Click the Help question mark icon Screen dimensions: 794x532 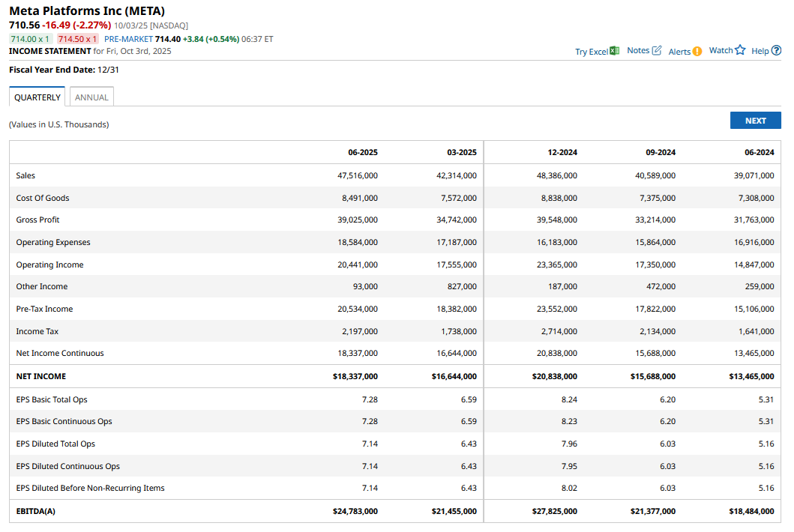point(776,50)
